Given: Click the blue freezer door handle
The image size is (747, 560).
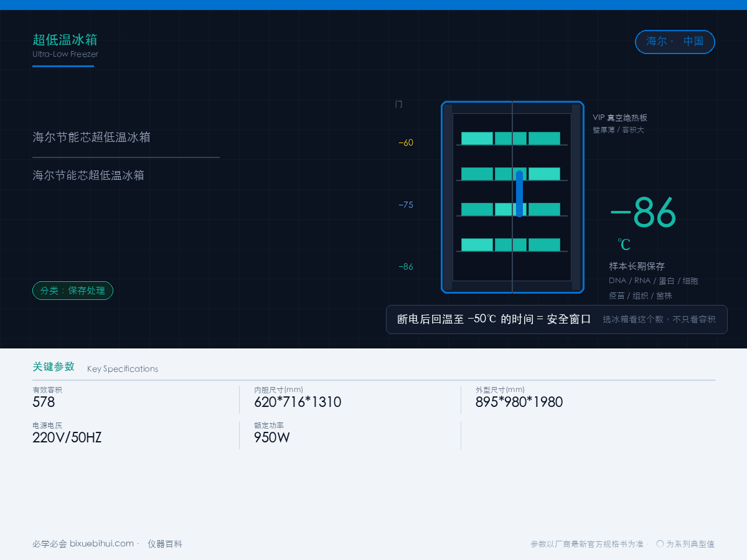Looking at the screenshot, I should coord(519,194).
